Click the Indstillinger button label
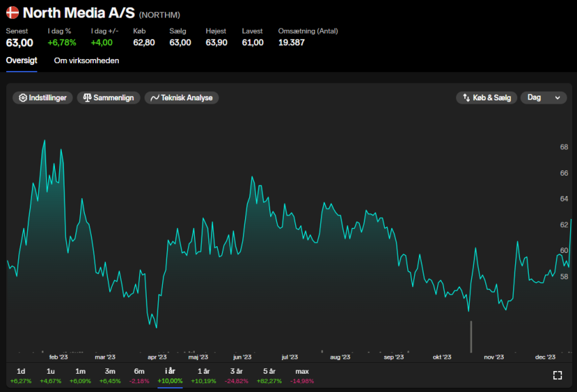The width and height of the screenshot is (577, 392). (48, 98)
